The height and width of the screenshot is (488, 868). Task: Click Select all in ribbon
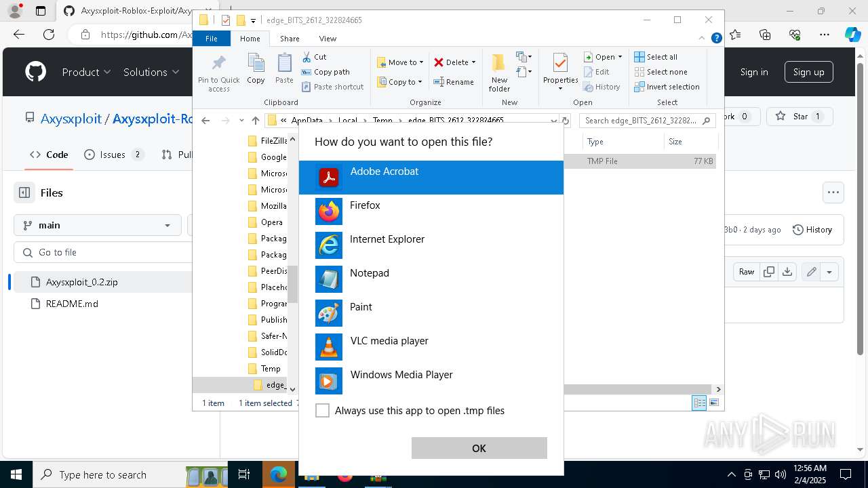point(656,57)
